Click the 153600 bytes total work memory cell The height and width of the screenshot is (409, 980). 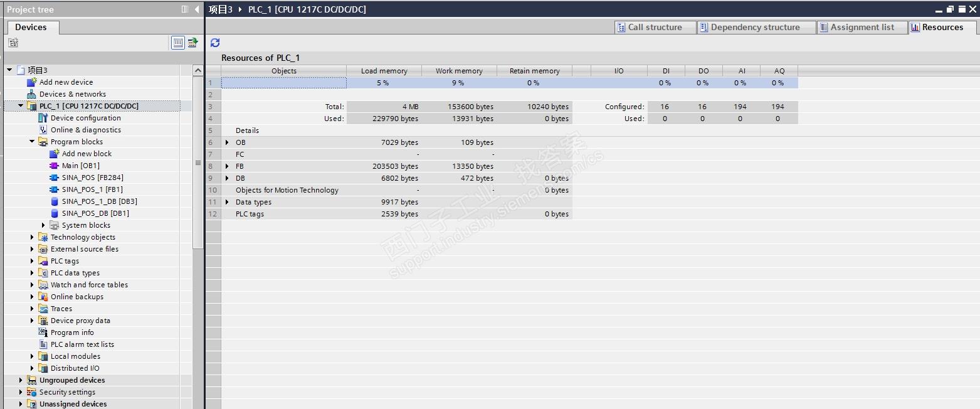click(x=459, y=107)
